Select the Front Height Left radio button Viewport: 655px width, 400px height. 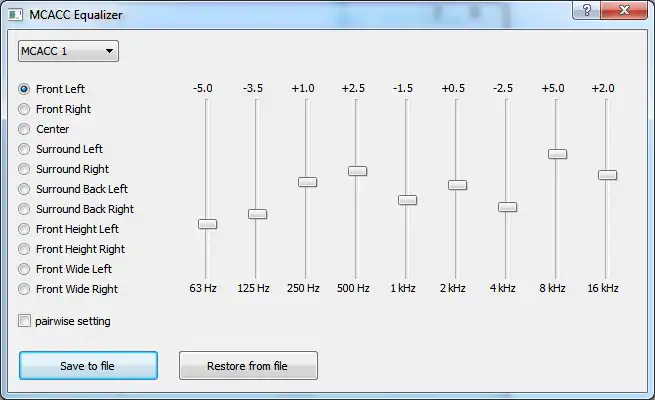24,229
